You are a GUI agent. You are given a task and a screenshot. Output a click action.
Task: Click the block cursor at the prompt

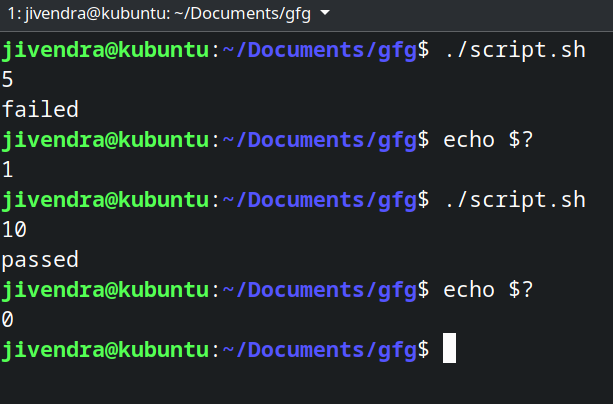point(449,349)
